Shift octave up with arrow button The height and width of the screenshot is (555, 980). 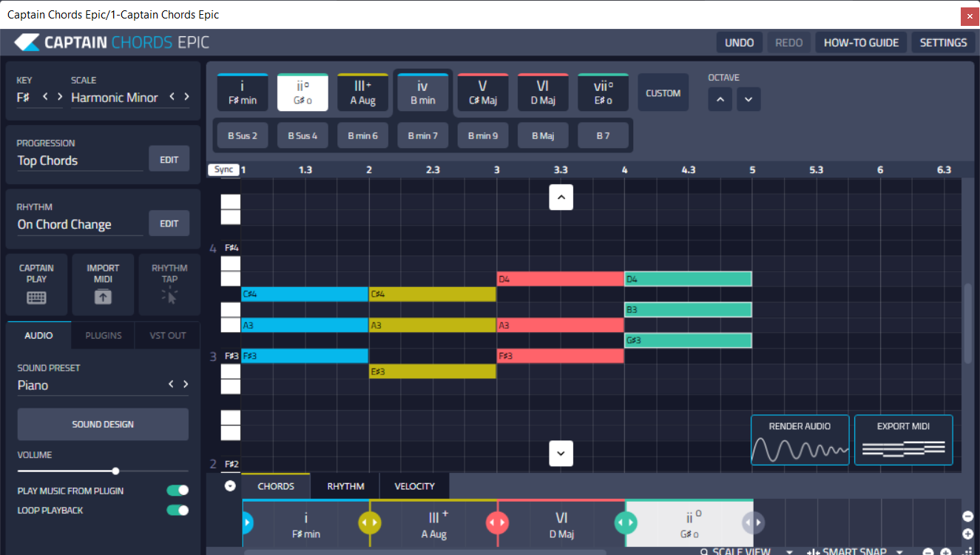coord(720,99)
